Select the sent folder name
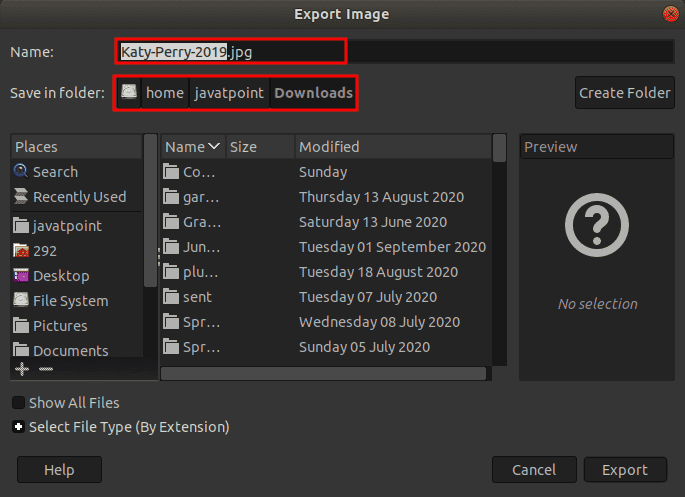This screenshot has width=685, height=497. click(x=197, y=297)
